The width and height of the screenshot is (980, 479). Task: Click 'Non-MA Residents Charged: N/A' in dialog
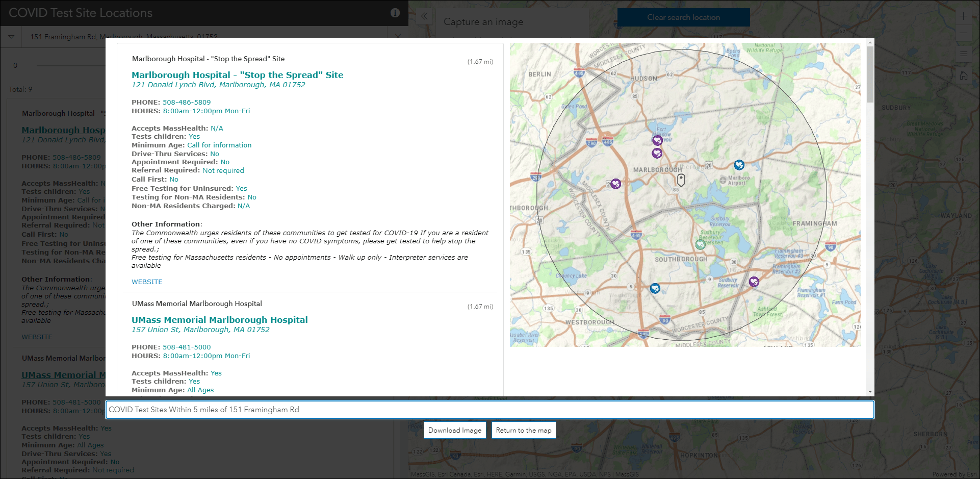click(191, 206)
